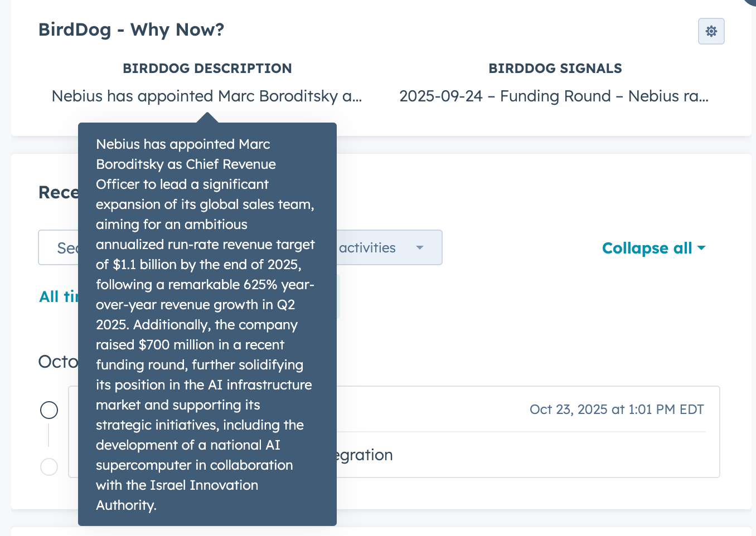The height and width of the screenshot is (536, 756).
Task: Click the partially hidden October month heading
Action: click(58, 362)
